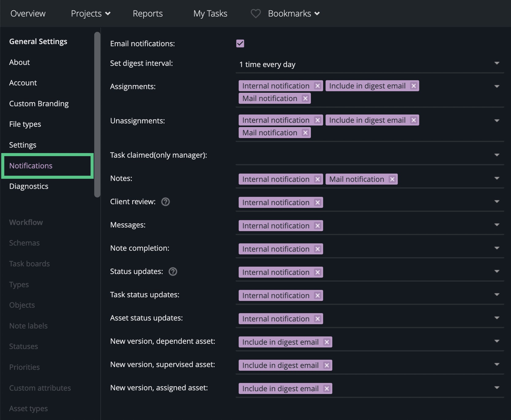Expand the Note completion options dropdown arrow
Screen dimensions: 511x420
(x=496, y=248)
